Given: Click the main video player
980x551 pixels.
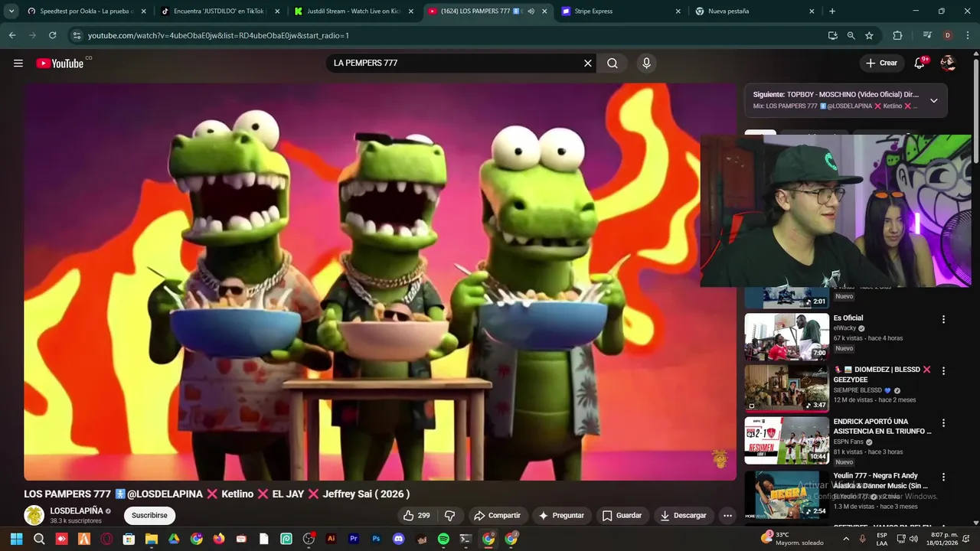Looking at the screenshot, I should pyautogui.click(x=380, y=282).
